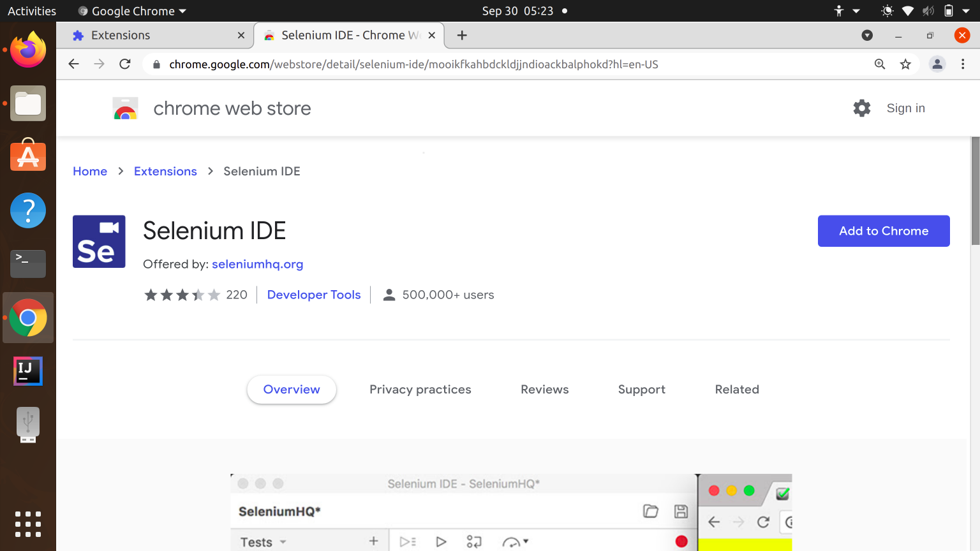Launch Firefox from the dock
This screenshot has height=551, width=980.
coord(28,49)
